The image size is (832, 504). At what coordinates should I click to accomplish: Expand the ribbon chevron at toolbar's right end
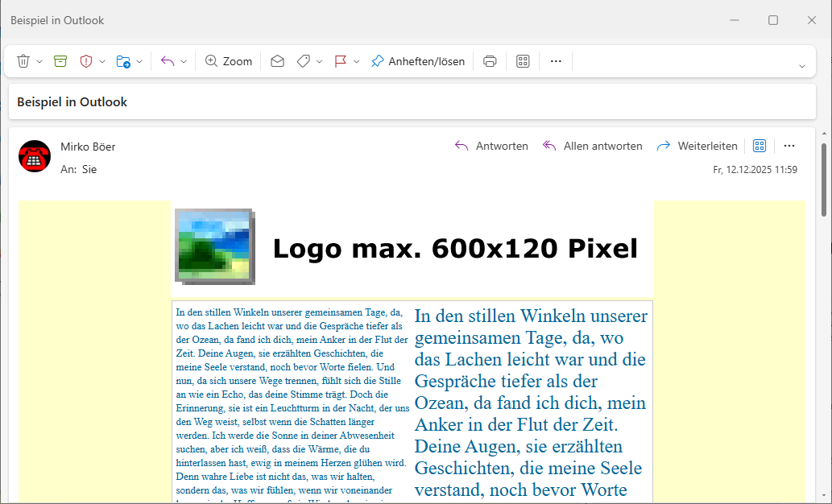[801, 66]
